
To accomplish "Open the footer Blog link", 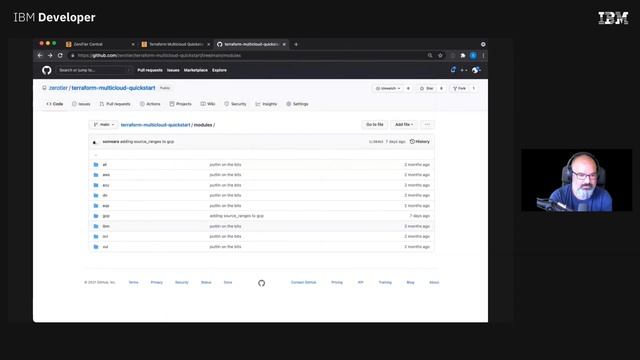I will (x=410, y=282).
